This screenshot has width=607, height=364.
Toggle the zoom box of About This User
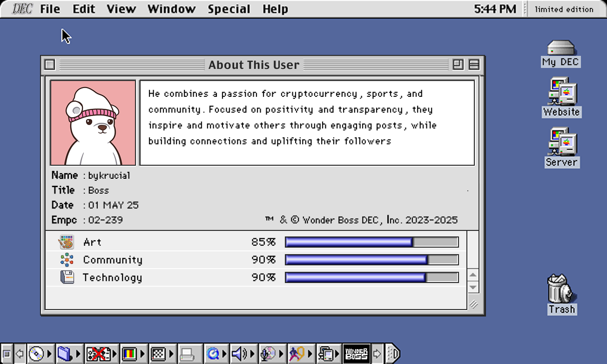click(x=458, y=65)
